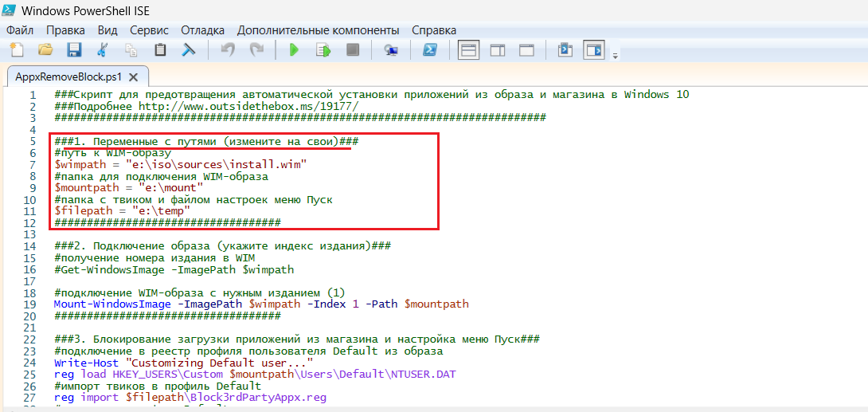The image size is (868, 412).
Task: Show script pane right layout icon
Action: point(498,50)
